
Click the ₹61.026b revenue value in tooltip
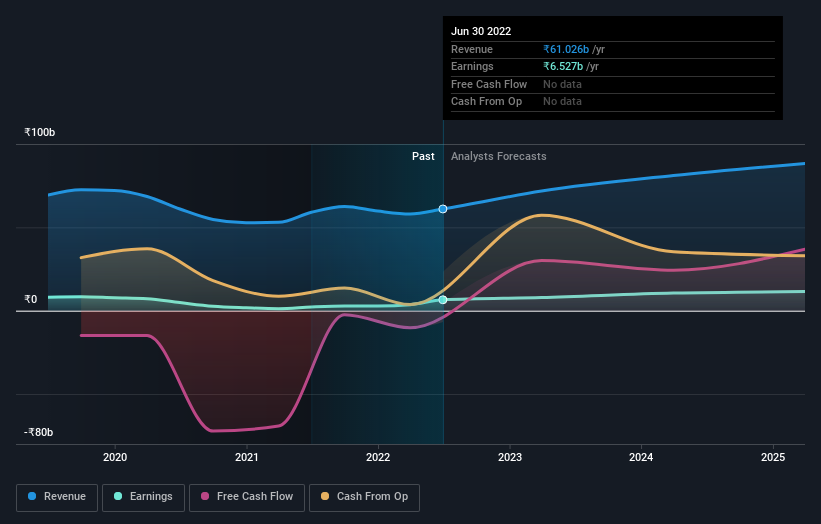[x=566, y=49]
